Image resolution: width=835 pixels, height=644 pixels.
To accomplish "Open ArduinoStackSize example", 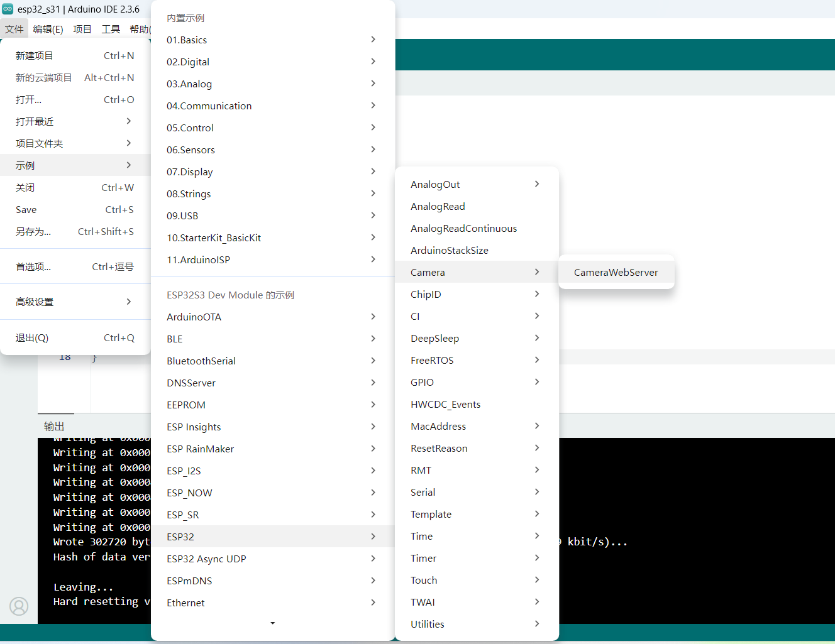I will [477, 250].
